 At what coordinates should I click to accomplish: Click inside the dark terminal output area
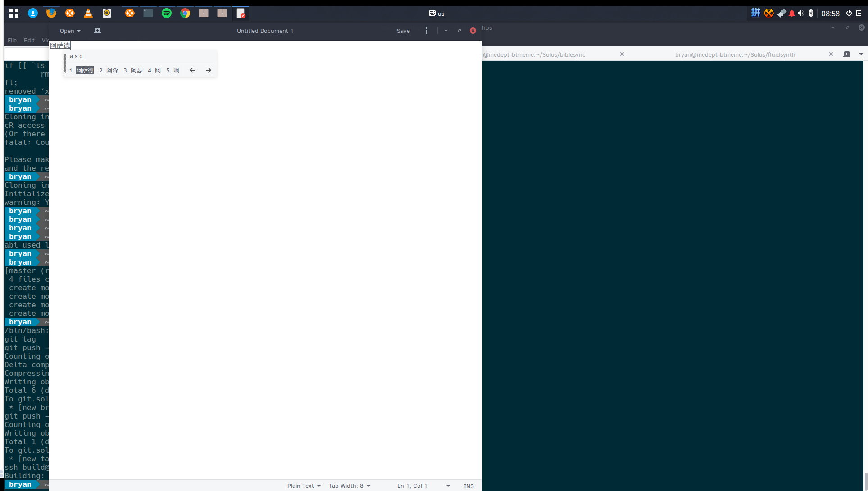point(672,275)
